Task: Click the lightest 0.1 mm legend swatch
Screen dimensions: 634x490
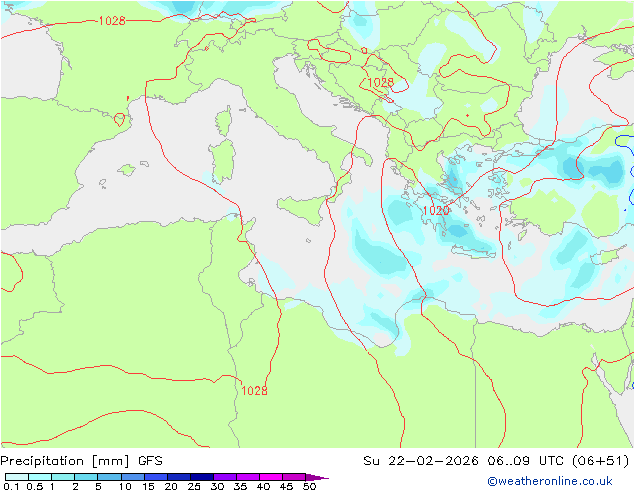Action: [17, 477]
